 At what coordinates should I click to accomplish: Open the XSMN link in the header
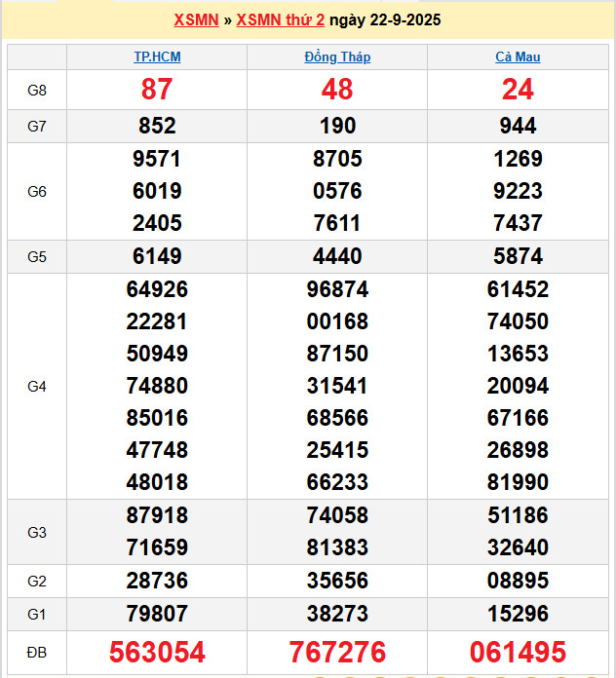point(196,20)
